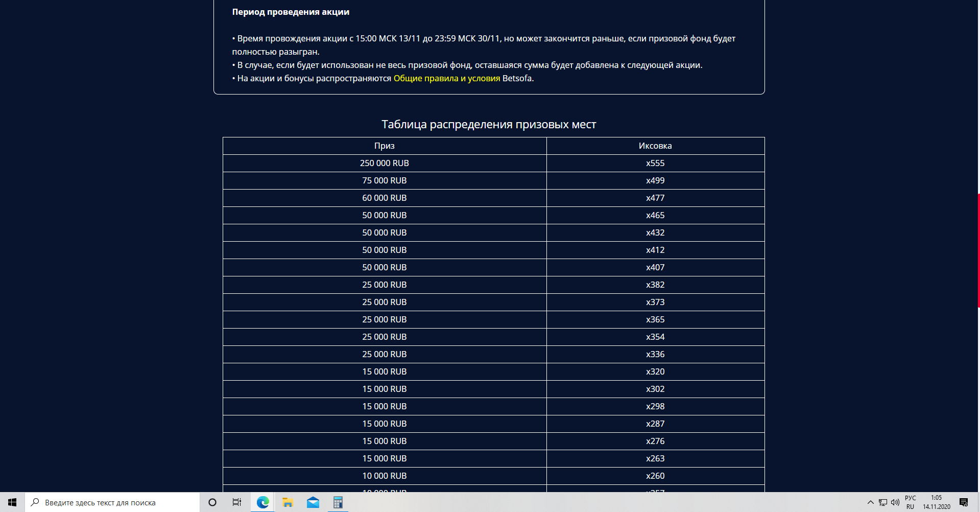Click the 'x276' multiplier cell

[655, 441]
